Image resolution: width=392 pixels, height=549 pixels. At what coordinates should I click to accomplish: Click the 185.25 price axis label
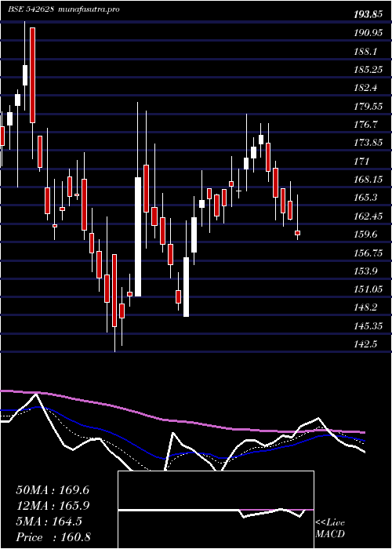pyautogui.click(x=369, y=70)
